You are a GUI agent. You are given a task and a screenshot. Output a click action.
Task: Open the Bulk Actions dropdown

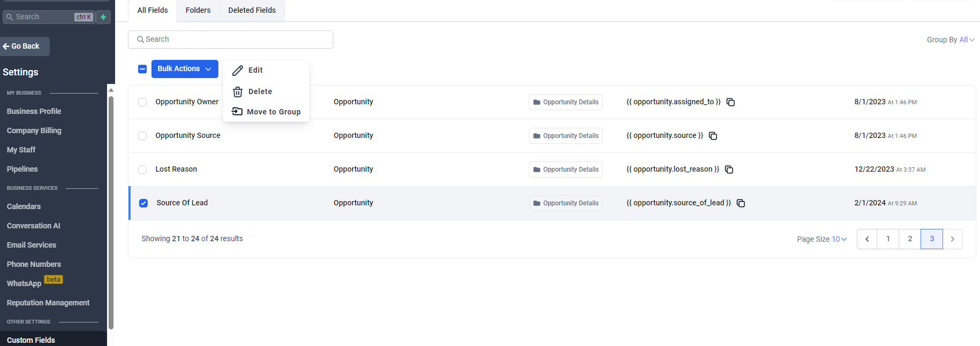tap(185, 69)
